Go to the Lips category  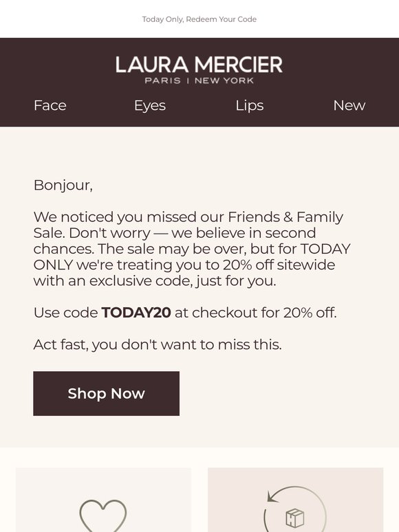point(250,106)
